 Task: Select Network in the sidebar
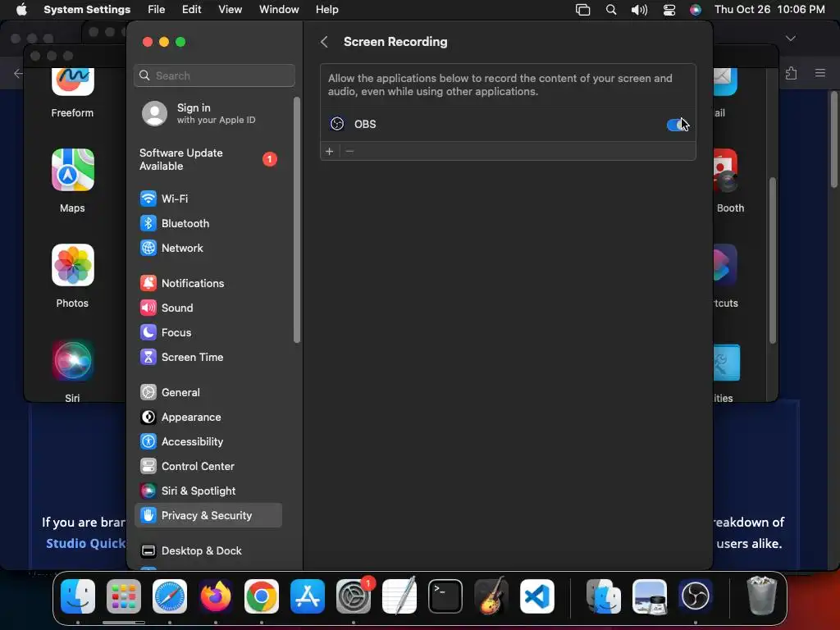coord(209,248)
